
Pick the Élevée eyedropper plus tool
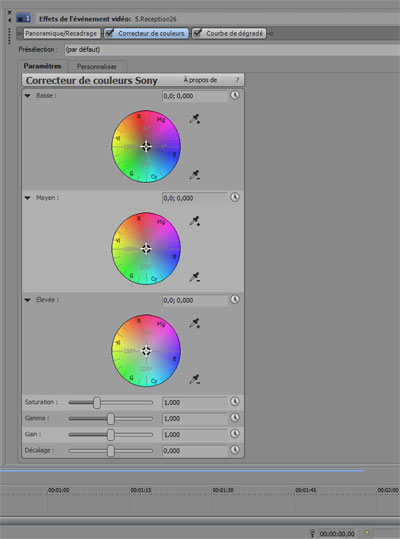pyautogui.click(x=195, y=323)
